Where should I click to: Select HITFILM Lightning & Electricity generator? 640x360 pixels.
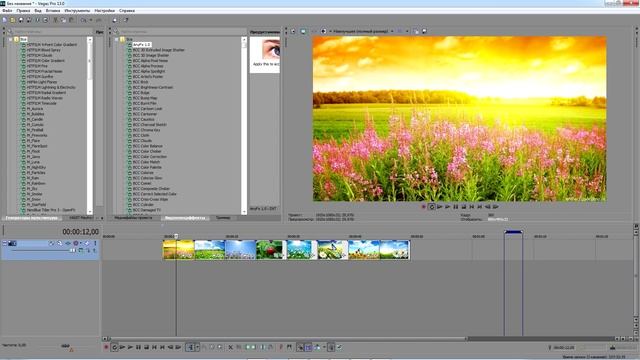(51, 87)
